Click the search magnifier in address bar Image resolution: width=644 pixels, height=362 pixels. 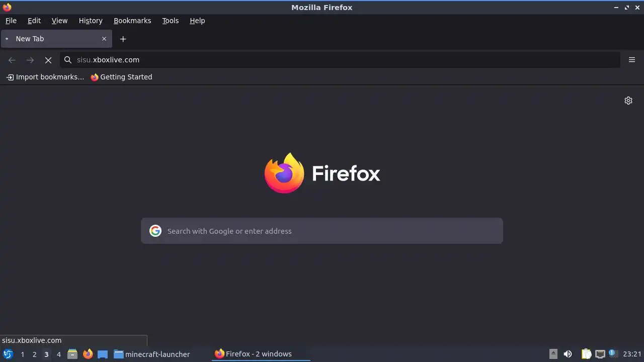[68, 60]
